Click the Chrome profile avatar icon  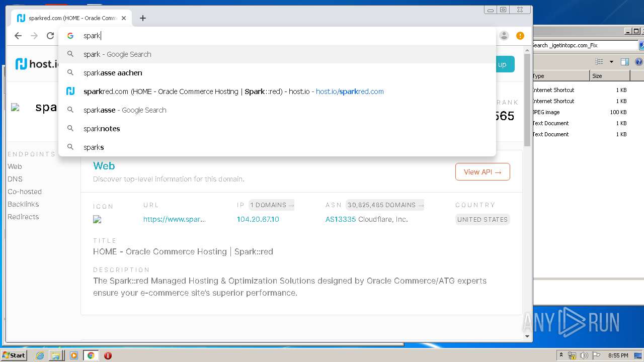tap(504, 36)
